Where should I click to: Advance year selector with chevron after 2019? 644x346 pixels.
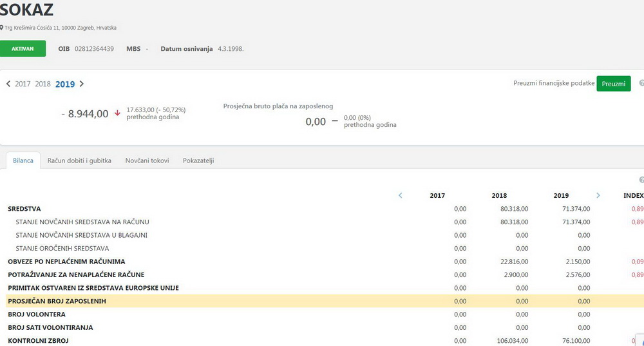[x=82, y=84]
